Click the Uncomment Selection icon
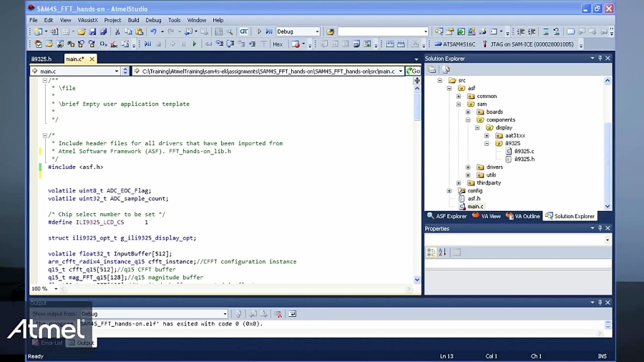 pyautogui.click(x=556, y=31)
